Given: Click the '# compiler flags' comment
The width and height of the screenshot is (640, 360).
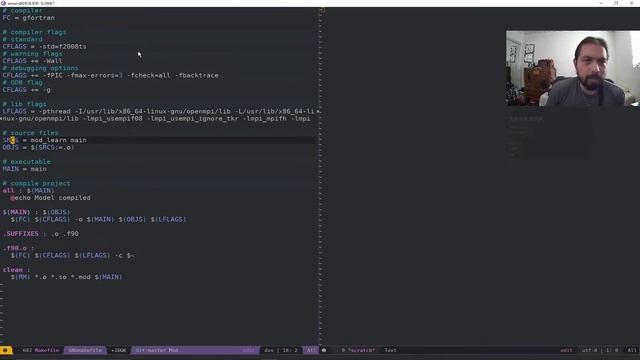Looking at the screenshot, I should (34, 32).
